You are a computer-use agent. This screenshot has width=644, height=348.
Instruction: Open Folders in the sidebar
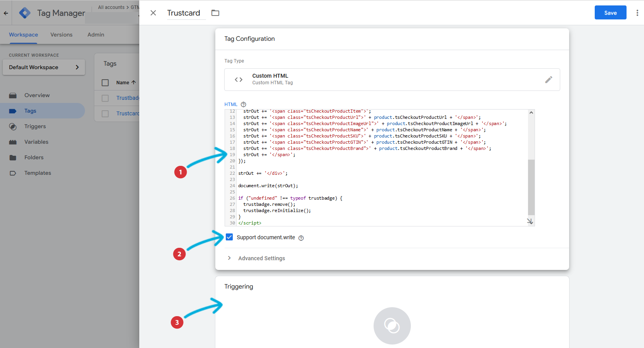pos(34,157)
